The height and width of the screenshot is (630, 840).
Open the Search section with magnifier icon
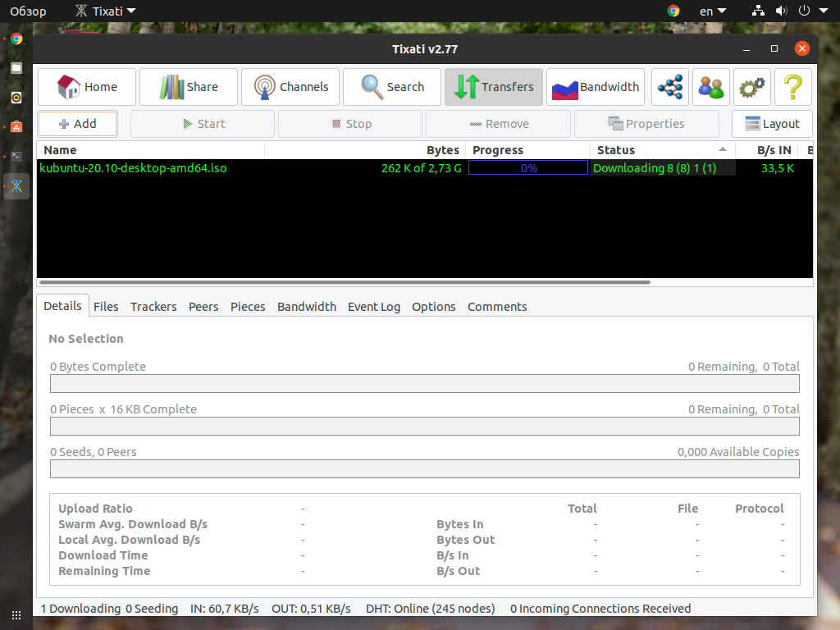click(x=392, y=87)
